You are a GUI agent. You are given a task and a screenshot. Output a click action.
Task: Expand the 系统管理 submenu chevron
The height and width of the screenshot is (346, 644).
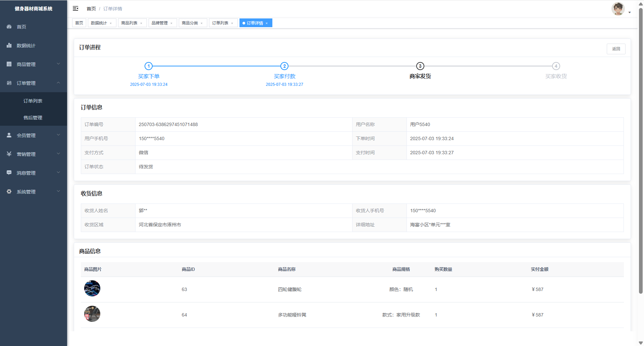coord(58,191)
